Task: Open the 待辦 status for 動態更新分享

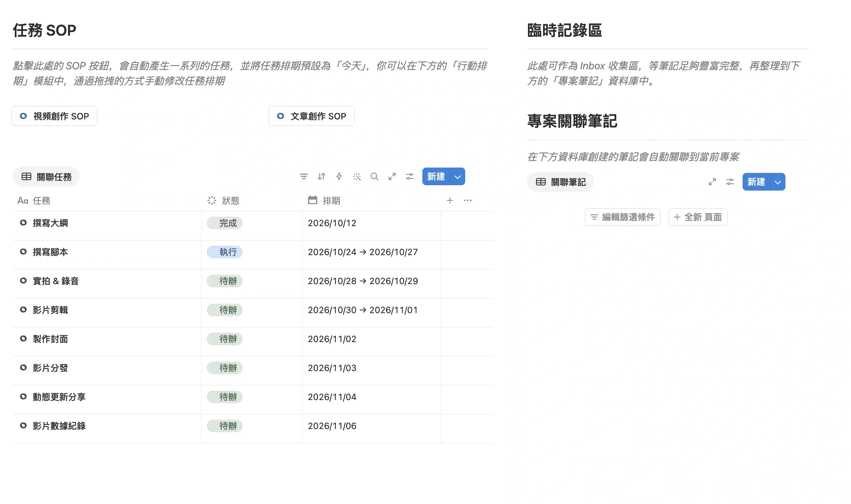Action: 224,397
